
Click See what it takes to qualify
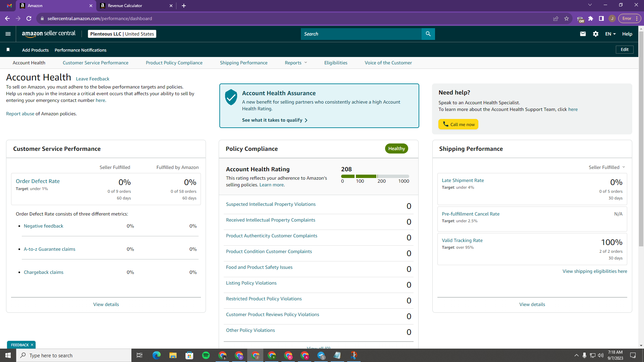(x=275, y=120)
